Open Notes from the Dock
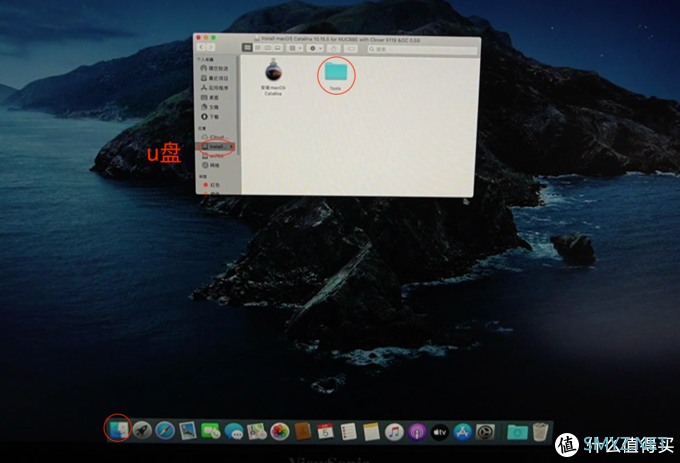The image size is (680, 463). pos(371,432)
